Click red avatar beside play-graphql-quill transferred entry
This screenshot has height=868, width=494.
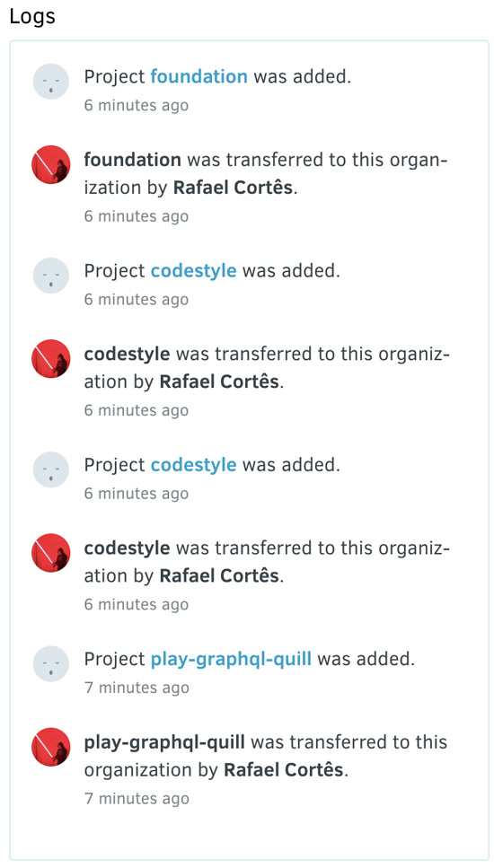pyautogui.click(x=51, y=748)
